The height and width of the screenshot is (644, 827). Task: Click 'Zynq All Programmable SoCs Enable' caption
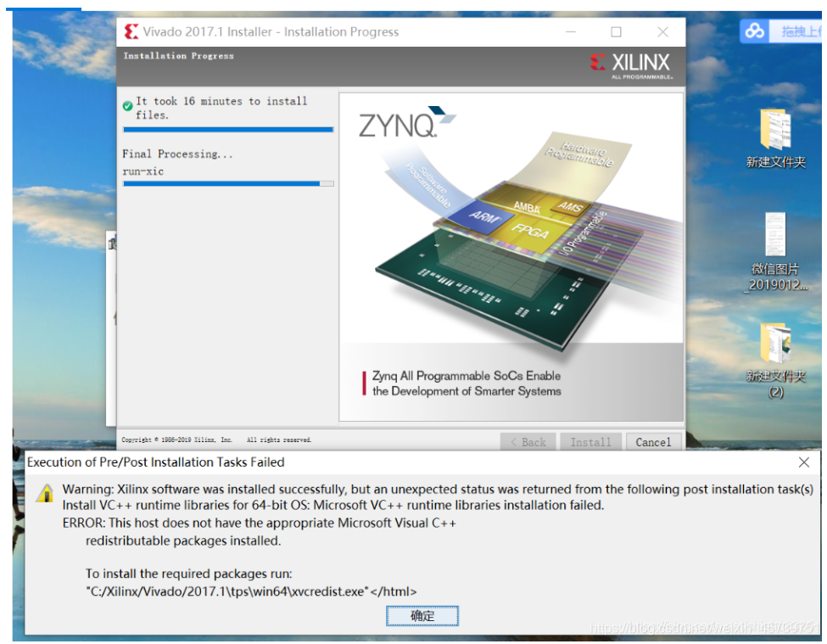[467, 376]
